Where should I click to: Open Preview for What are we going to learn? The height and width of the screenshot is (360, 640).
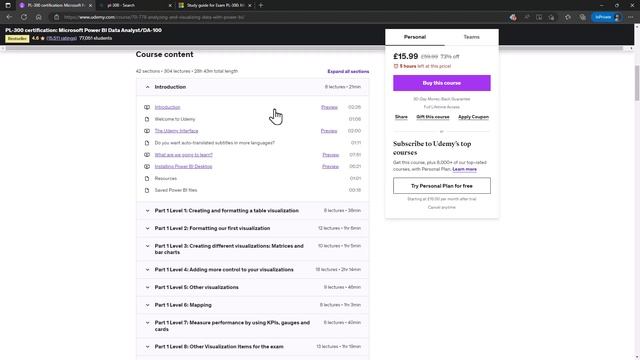click(331, 155)
